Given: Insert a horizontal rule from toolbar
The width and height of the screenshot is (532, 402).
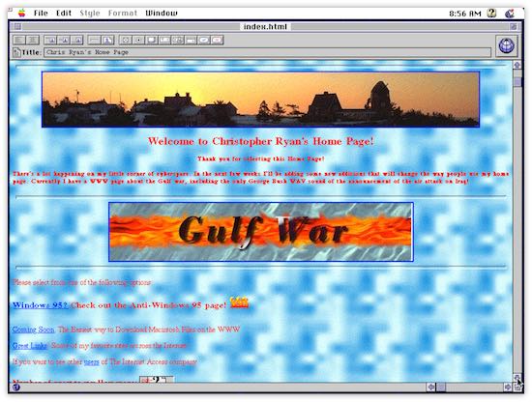Looking at the screenshot, I should (95, 40).
